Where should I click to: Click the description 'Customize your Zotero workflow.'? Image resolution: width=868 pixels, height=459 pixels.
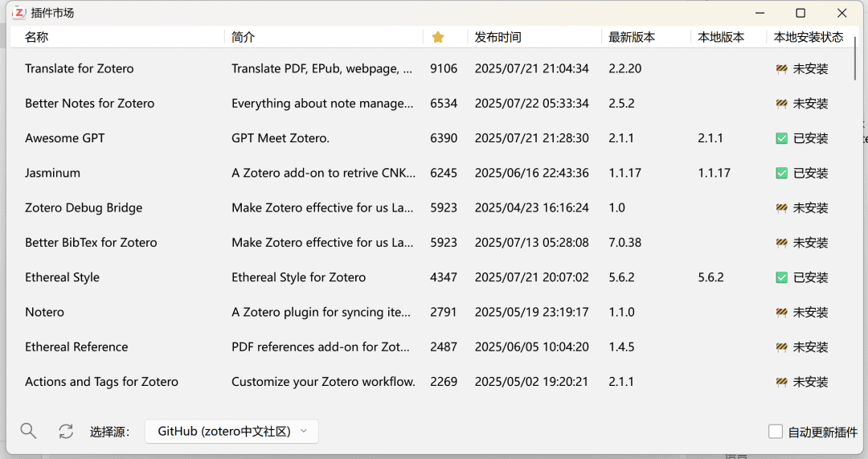(x=323, y=382)
